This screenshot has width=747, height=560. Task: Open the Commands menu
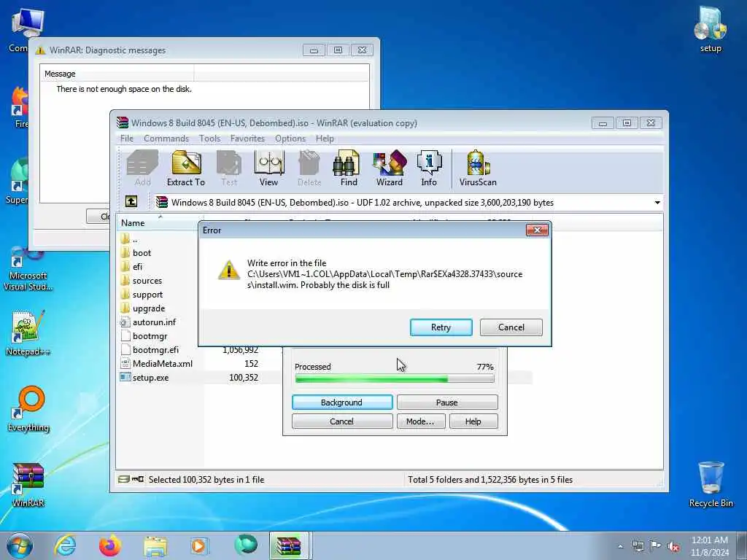click(x=166, y=138)
